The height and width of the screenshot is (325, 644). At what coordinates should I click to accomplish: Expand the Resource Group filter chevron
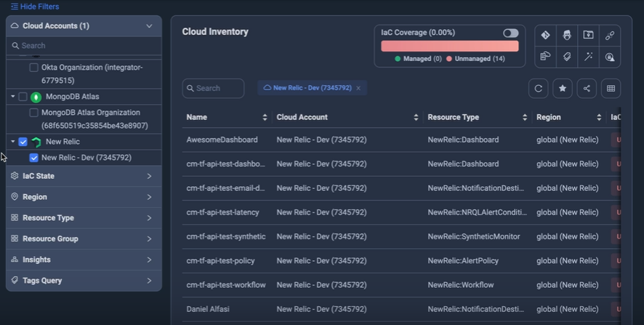149,238
